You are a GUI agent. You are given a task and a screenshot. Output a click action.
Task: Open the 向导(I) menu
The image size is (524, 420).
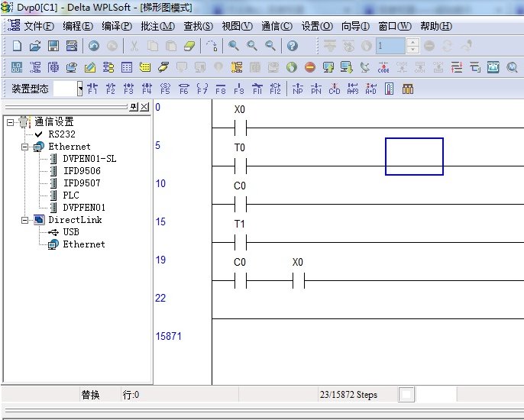[355, 26]
